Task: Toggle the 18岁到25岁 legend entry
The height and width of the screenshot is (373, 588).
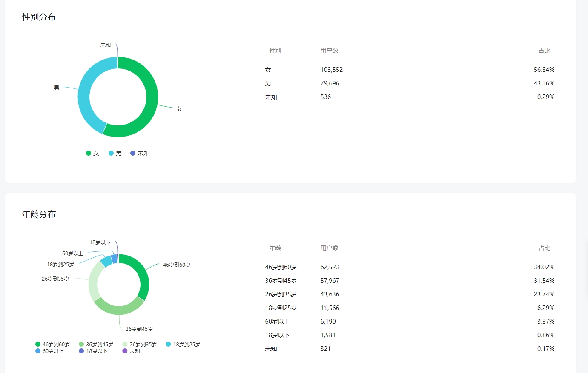Action: pyautogui.click(x=183, y=344)
